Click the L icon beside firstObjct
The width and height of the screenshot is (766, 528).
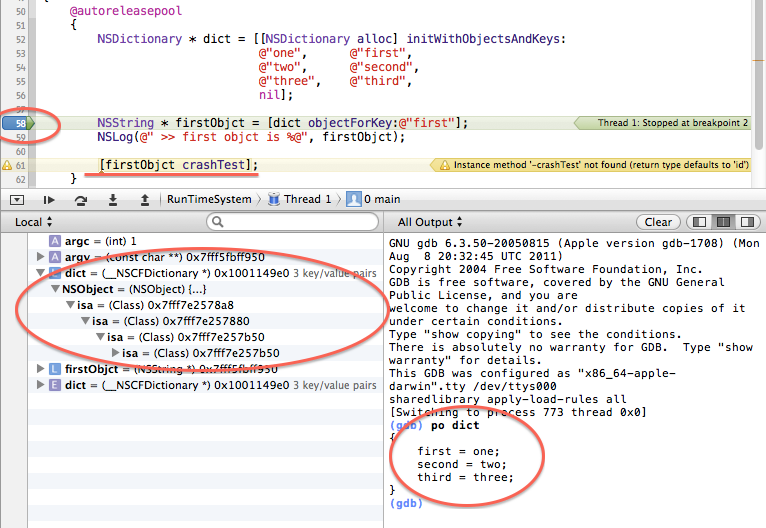tap(55, 369)
